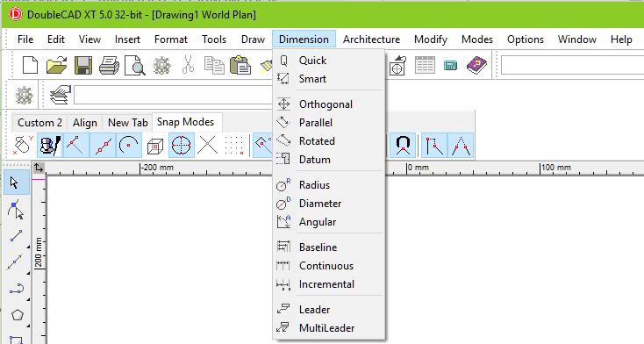Image resolution: width=644 pixels, height=344 pixels.
Task: Toggle the Center snap mode
Action: [x=129, y=145]
